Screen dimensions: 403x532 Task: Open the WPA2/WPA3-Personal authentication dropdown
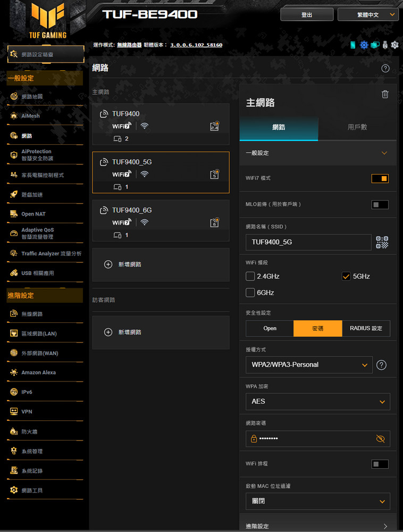point(309,365)
